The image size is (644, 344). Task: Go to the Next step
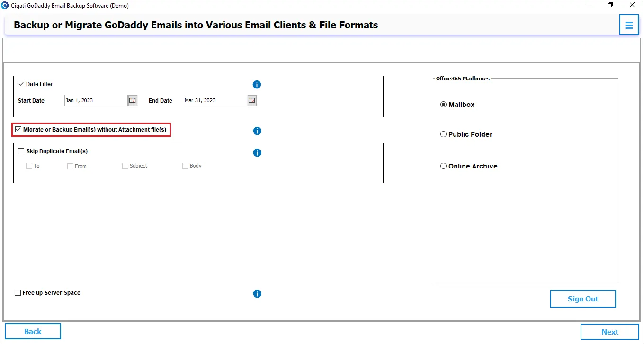pos(610,332)
